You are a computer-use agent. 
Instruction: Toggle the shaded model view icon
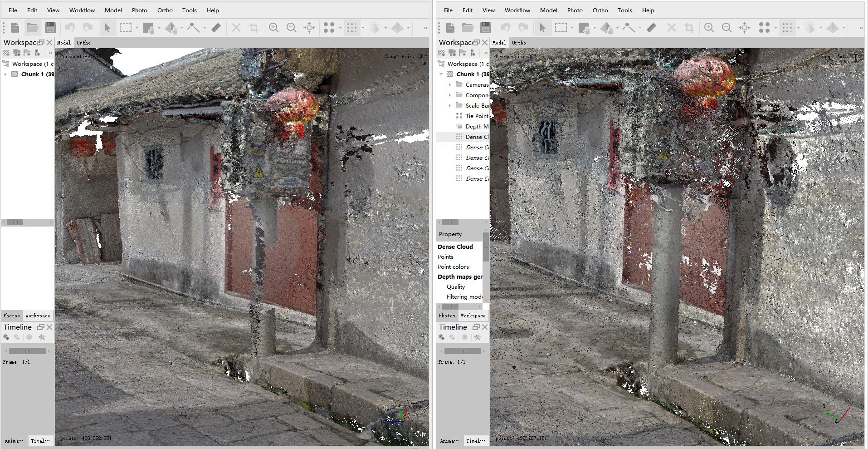(x=376, y=27)
